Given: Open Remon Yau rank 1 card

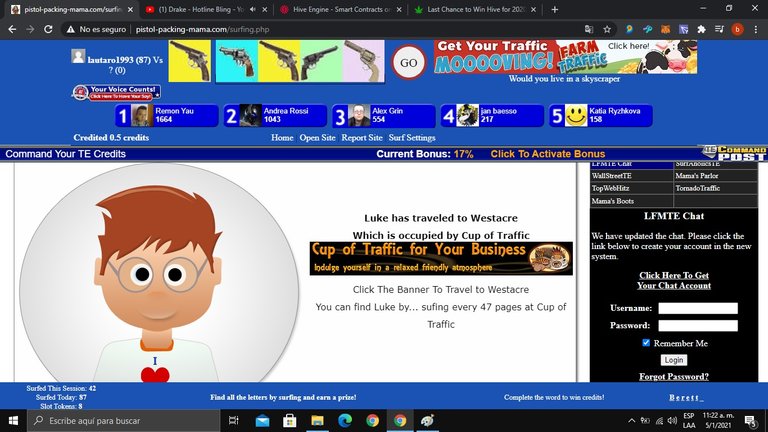Looking at the screenshot, I should (x=167, y=116).
